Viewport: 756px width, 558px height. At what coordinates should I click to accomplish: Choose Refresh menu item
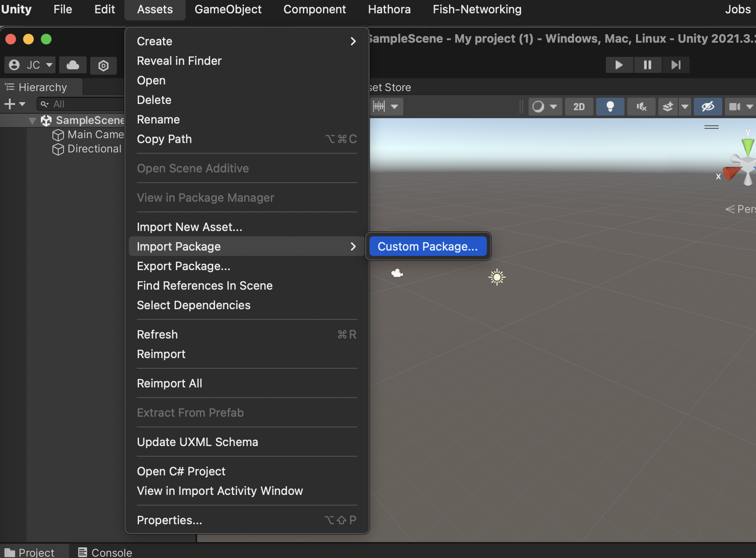pyautogui.click(x=247, y=335)
